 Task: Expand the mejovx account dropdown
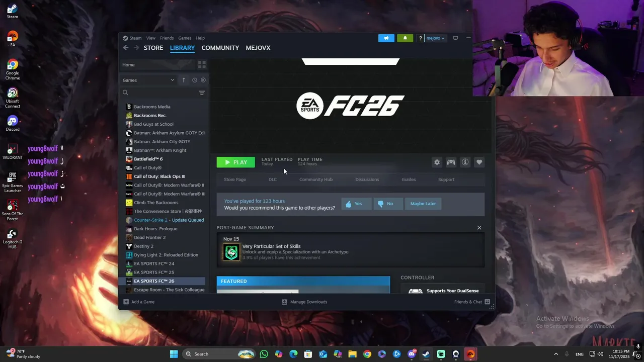435,38
